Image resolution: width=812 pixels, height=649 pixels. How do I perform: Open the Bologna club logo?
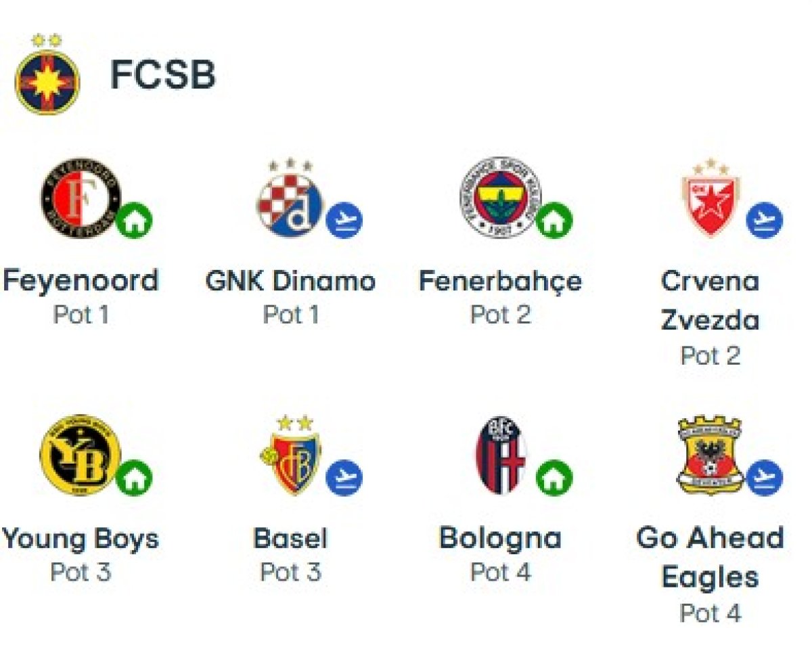[501, 455]
